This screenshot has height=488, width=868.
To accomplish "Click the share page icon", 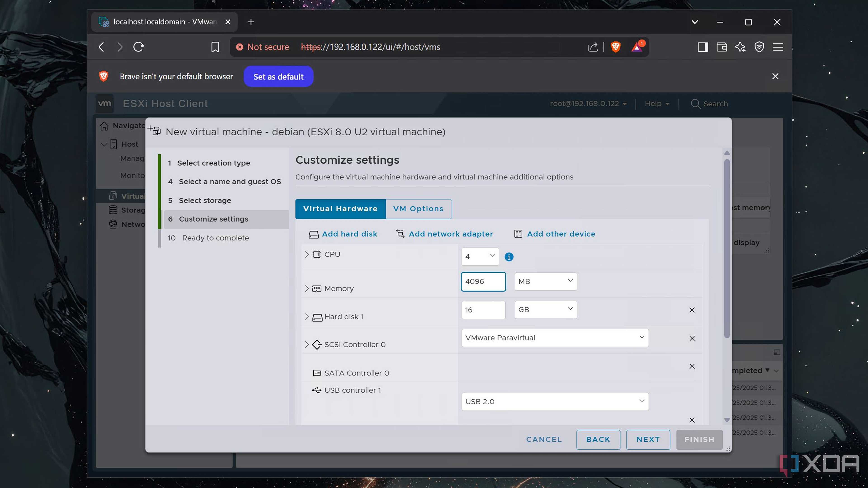I will (593, 47).
